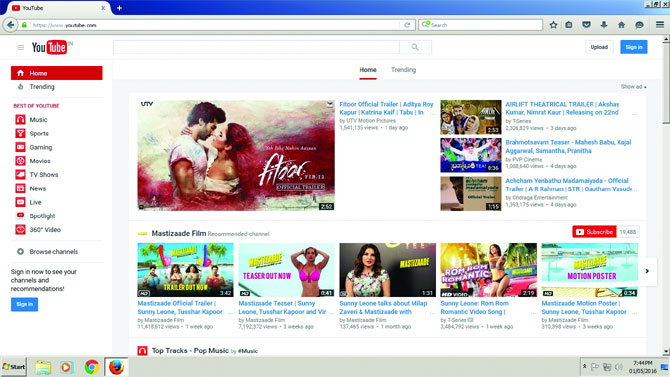The image size is (670, 377).
Task: Open the media player taskbar icon
Action: pos(66,367)
